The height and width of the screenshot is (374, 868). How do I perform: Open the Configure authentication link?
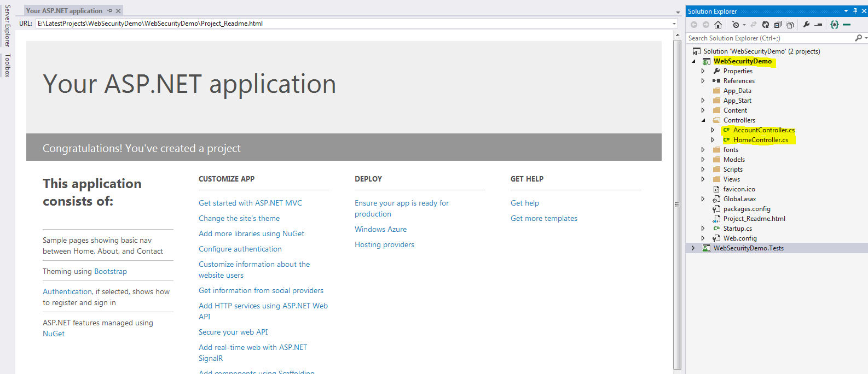click(240, 249)
